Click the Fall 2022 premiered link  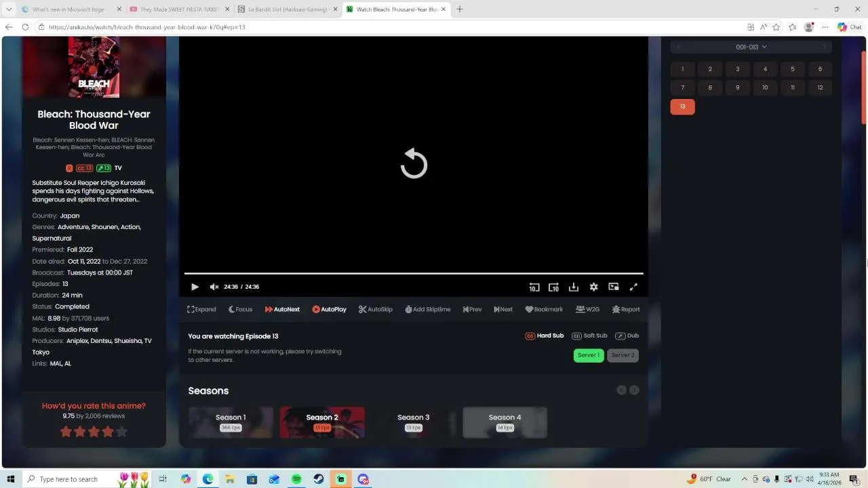click(80, 249)
